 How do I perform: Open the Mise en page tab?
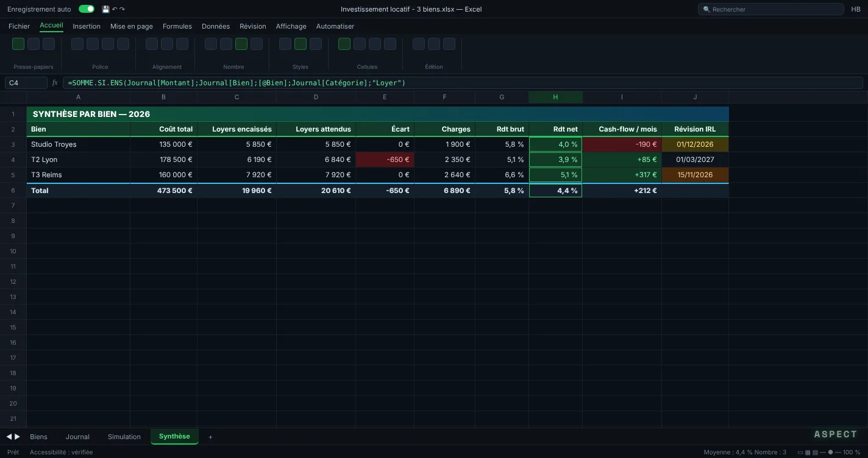(x=132, y=26)
